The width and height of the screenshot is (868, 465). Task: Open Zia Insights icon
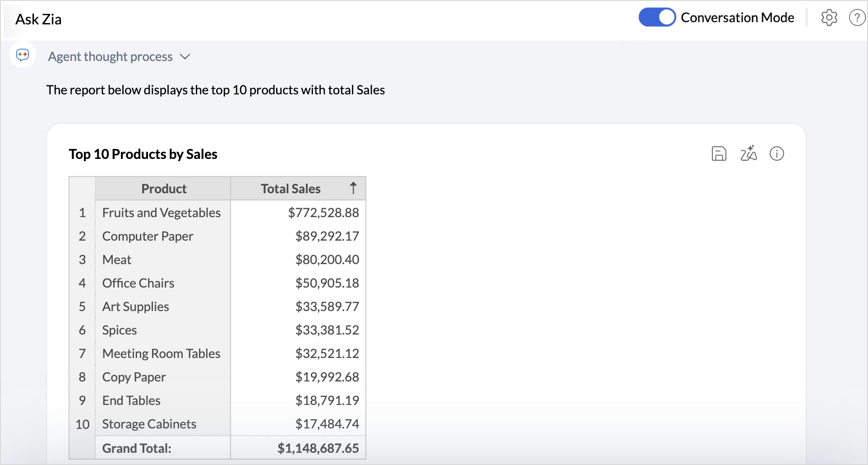748,153
